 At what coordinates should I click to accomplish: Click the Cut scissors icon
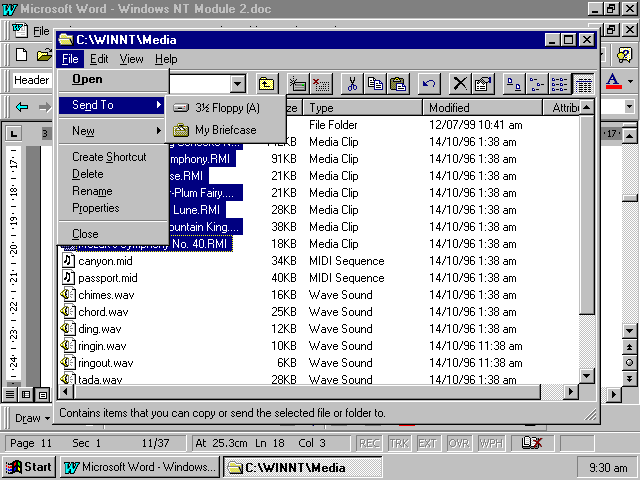point(352,85)
